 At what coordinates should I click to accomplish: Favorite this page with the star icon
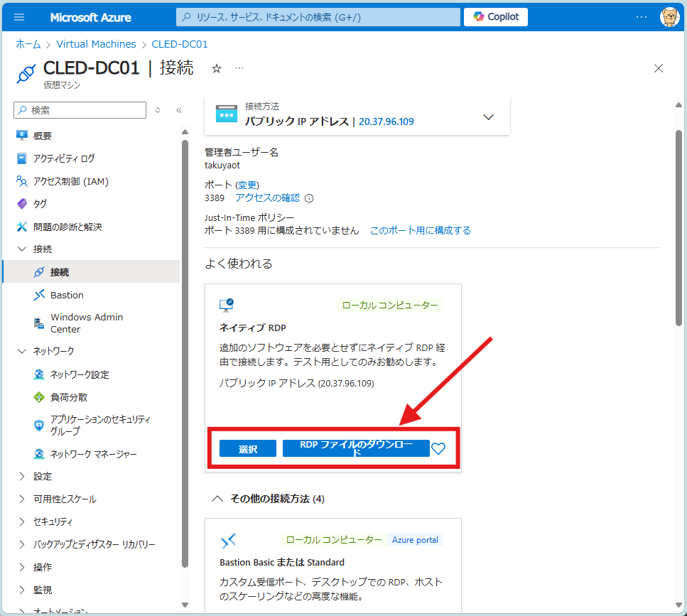(217, 68)
